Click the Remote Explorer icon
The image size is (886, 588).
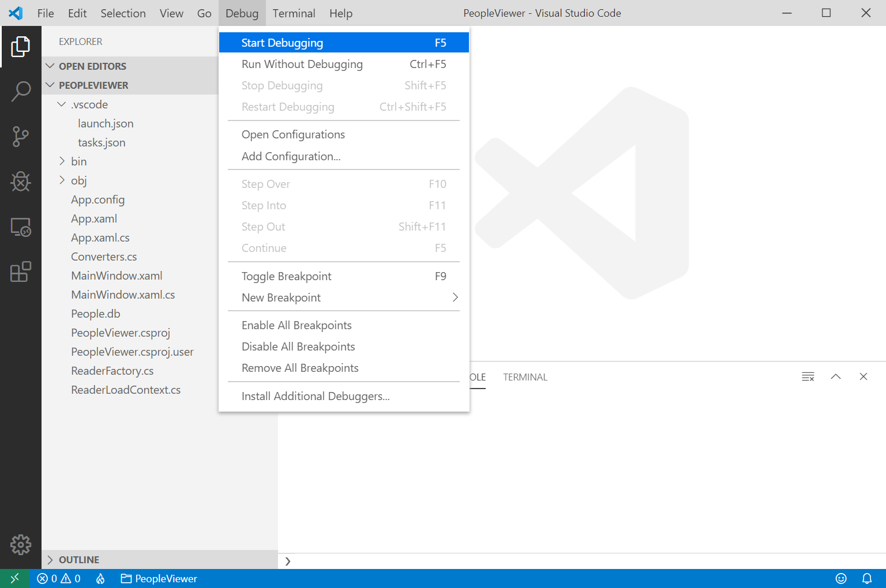(x=21, y=227)
